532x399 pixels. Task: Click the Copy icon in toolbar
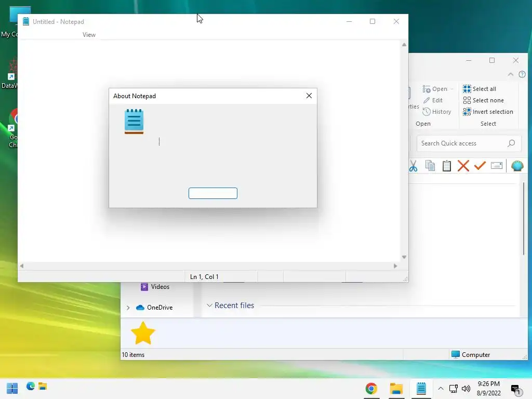pyautogui.click(x=430, y=166)
